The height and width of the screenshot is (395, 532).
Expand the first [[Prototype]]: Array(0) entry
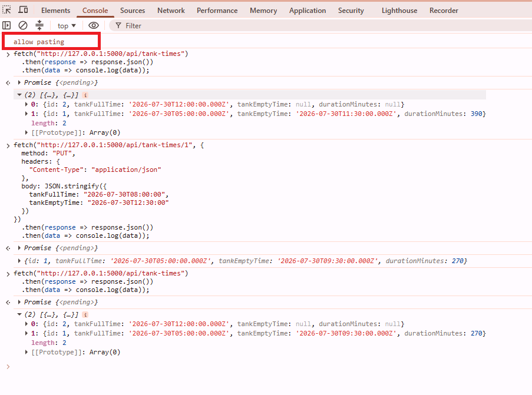(x=27, y=132)
